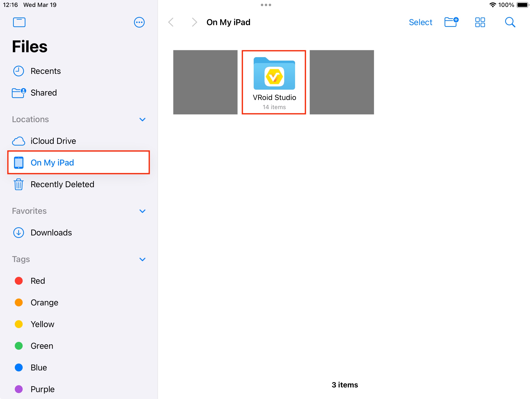Click the download arrow icon beside Downloads
The image size is (532, 399).
tap(18, 233)
